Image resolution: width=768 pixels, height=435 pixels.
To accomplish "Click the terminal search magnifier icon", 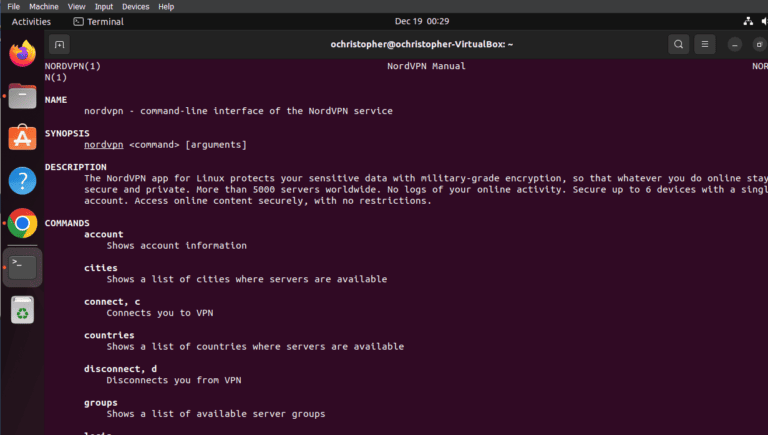I will [x=679, y=44].
